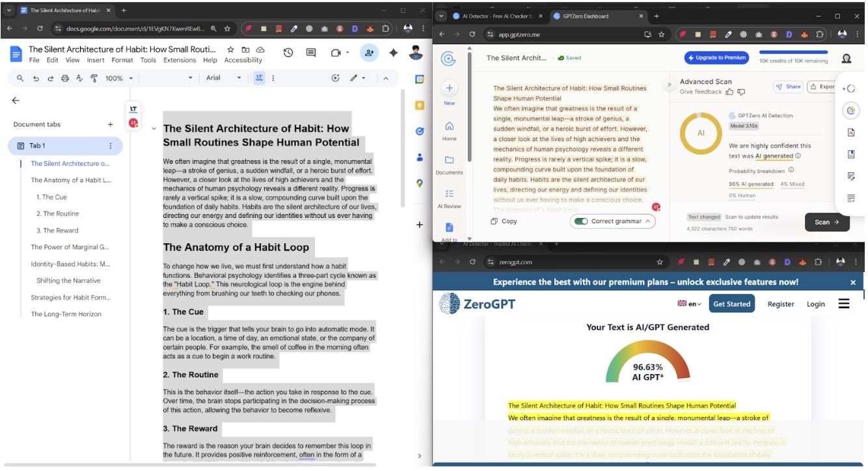
Task: Open the Insert menu in Google Docs
Action: (x=96, y=60)
